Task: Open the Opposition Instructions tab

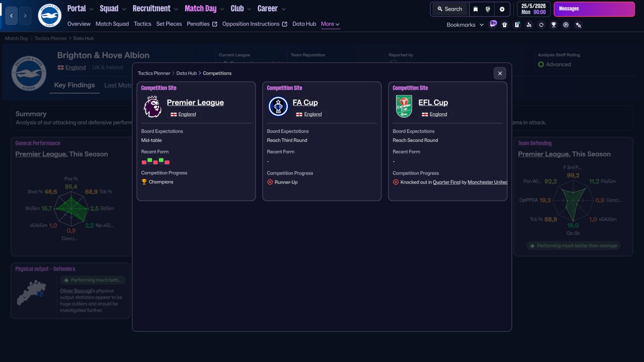Action: (255, 24)
